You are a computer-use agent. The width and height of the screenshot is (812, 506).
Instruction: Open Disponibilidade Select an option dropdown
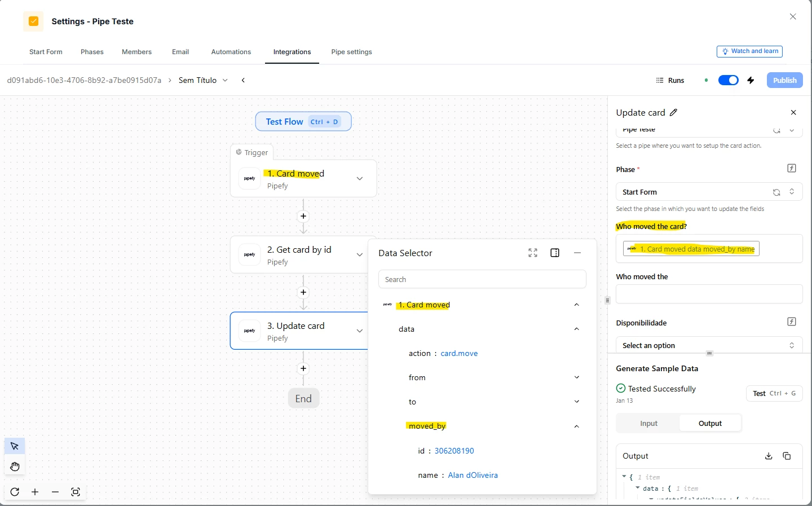pos(709,345)
